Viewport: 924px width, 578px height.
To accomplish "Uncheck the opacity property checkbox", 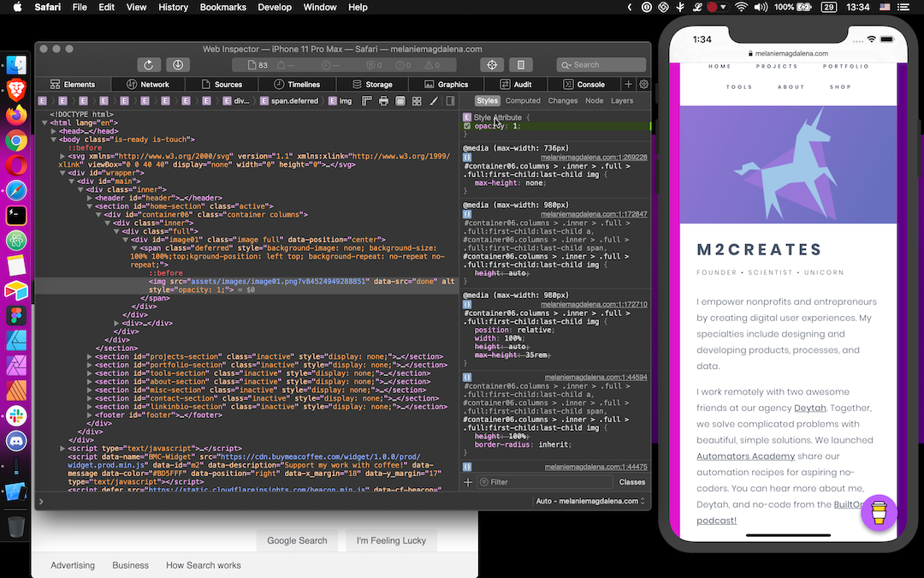I will [x=466, y=126].
